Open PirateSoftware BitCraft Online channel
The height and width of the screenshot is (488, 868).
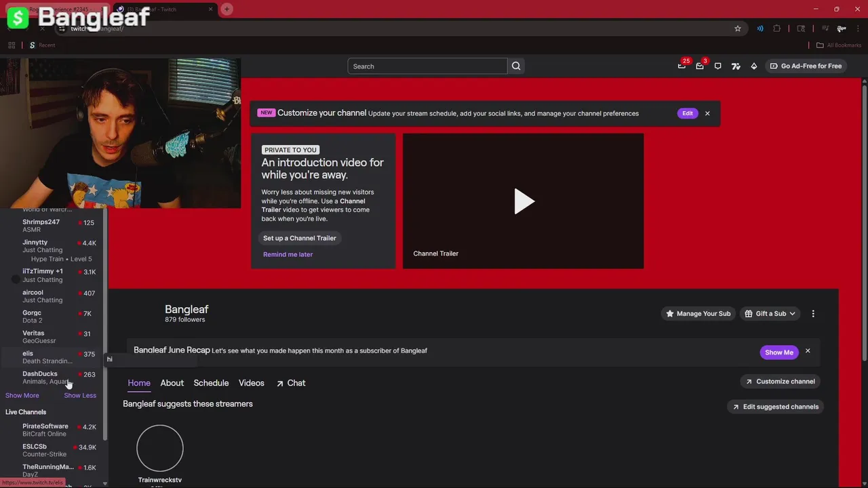(x=53, y=430)
